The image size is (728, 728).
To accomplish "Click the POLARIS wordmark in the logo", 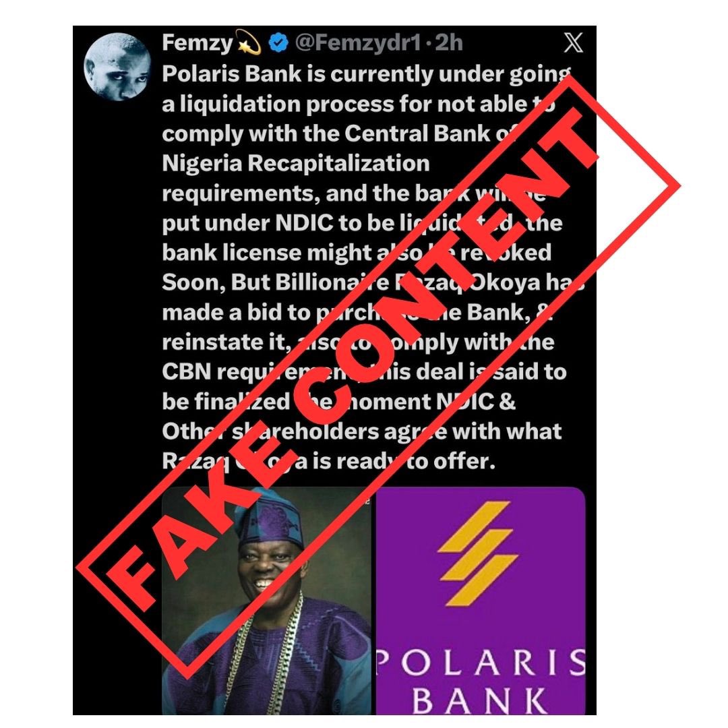I will point(481,662).
